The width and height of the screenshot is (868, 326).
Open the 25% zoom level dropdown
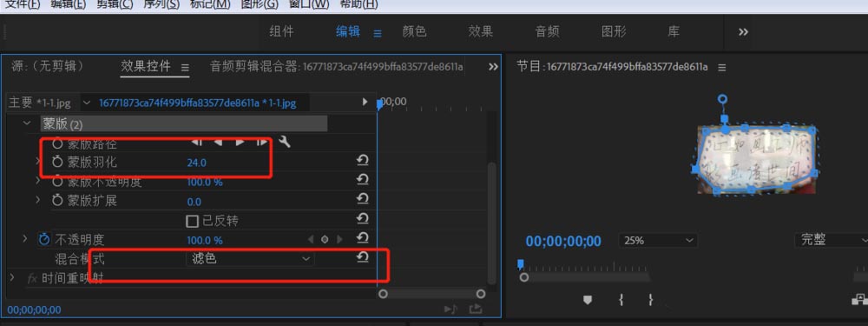658,241
